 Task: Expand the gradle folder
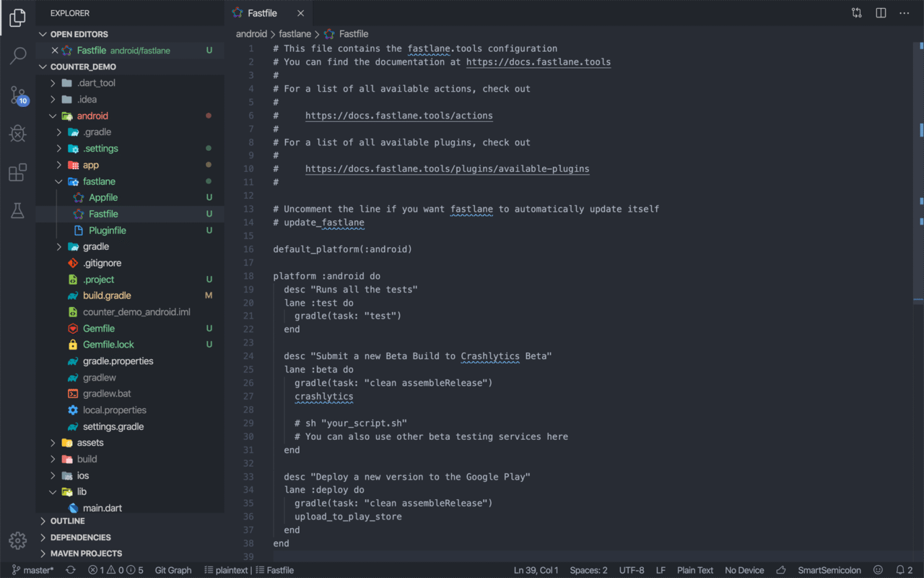(x=130, y=246)
